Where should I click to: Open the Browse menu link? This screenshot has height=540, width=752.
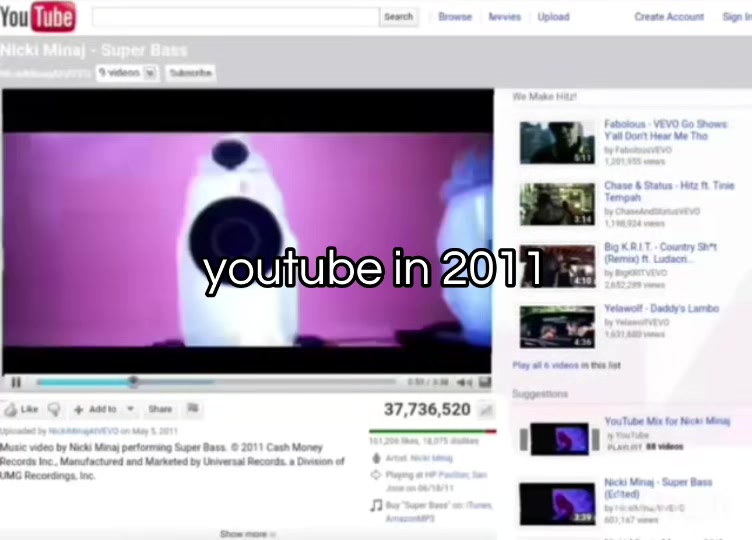click(x=455, y=17)
